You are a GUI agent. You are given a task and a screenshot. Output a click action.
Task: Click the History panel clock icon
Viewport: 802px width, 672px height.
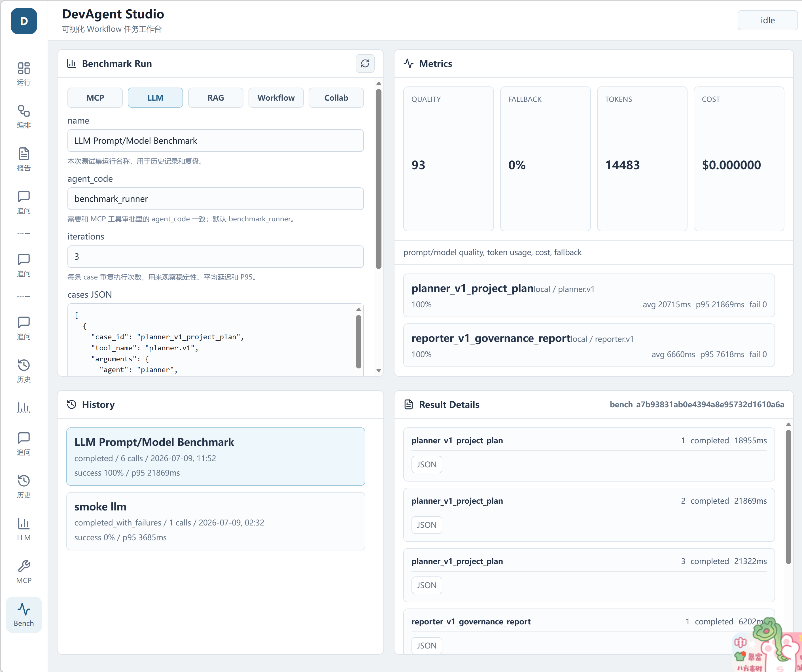[71, 404]
